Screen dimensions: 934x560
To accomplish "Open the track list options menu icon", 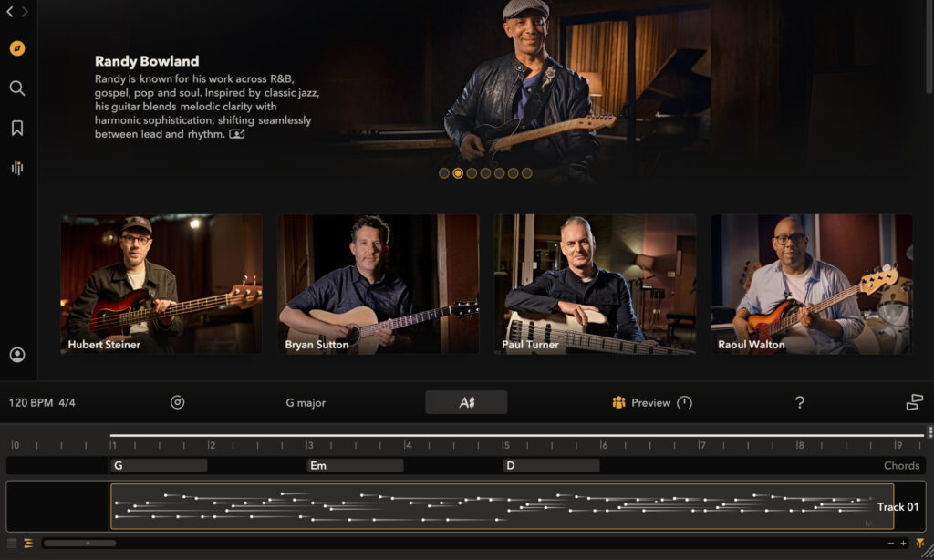I will (x=12, y=543).
